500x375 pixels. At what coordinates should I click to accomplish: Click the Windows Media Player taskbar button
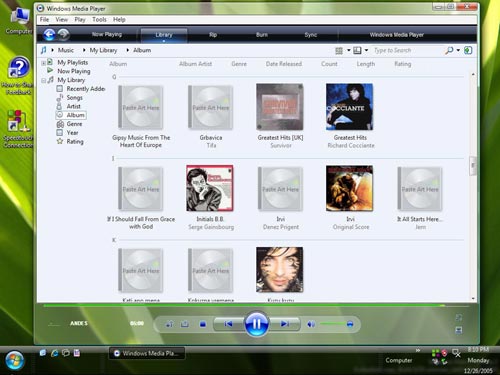[x=147, y=353]
